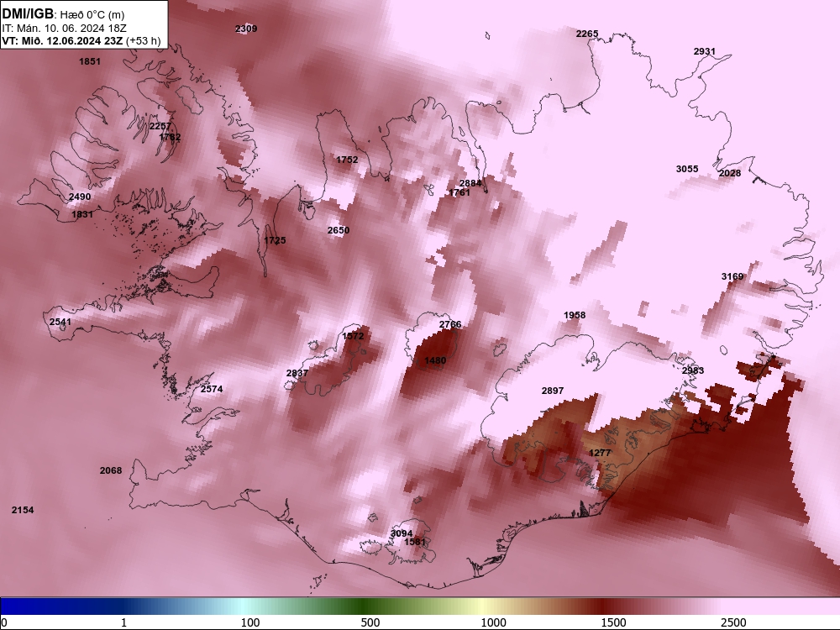Click the value 2154 over the sea
The width and height of the screenshot is (840, 630).
point(23,511)
